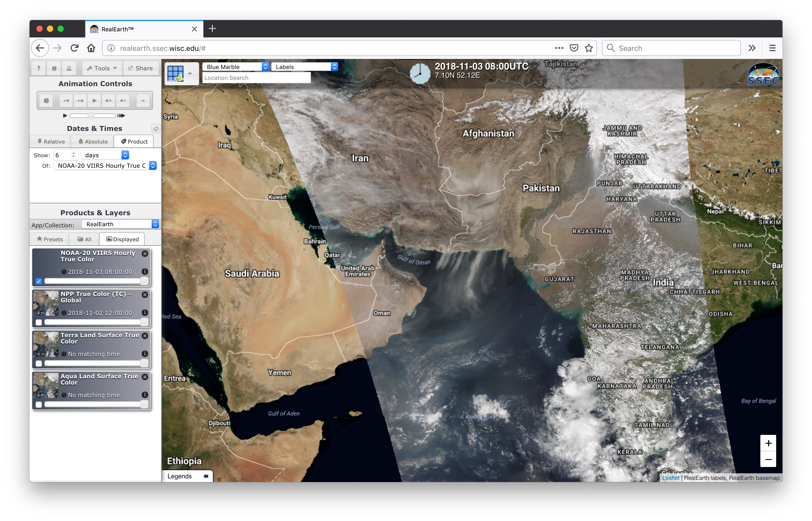Pin the Legends panel
The height and width of the screenshot is (521, 812).
point(205,476)
